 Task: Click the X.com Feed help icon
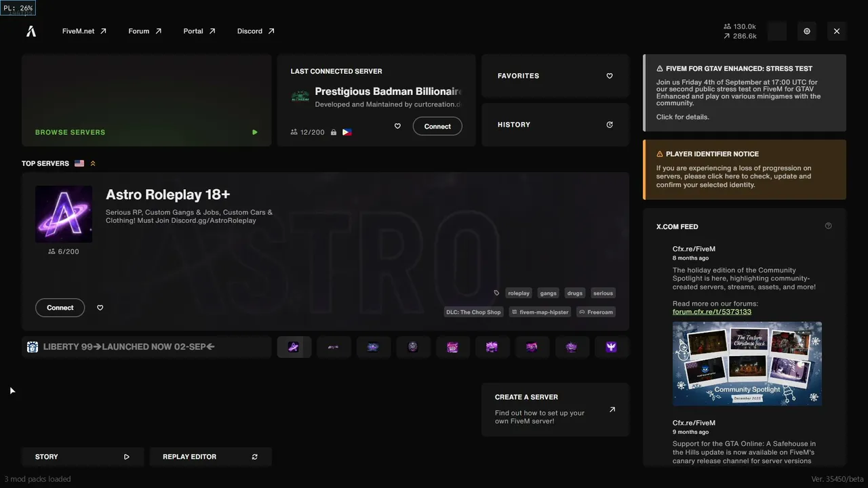pos(828,226)
